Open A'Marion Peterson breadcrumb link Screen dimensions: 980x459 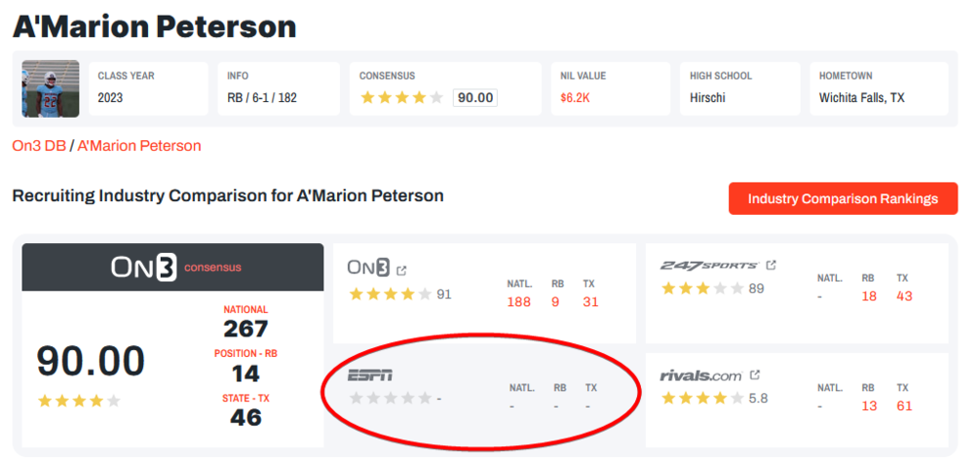[x=139, y=145]
